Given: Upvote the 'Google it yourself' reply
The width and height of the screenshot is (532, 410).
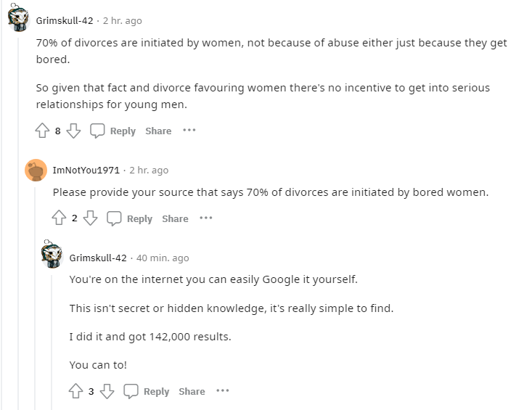Looking at the screenshot, I should [75, 391].
